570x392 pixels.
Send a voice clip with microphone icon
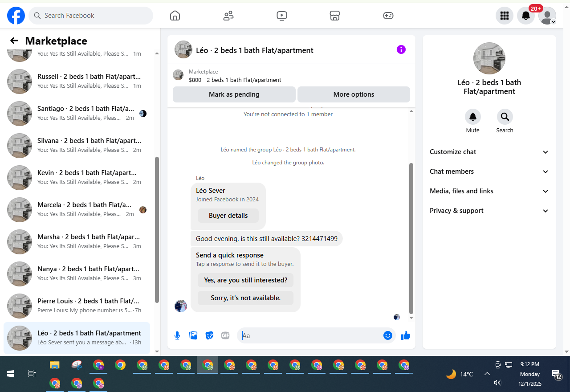177,335
